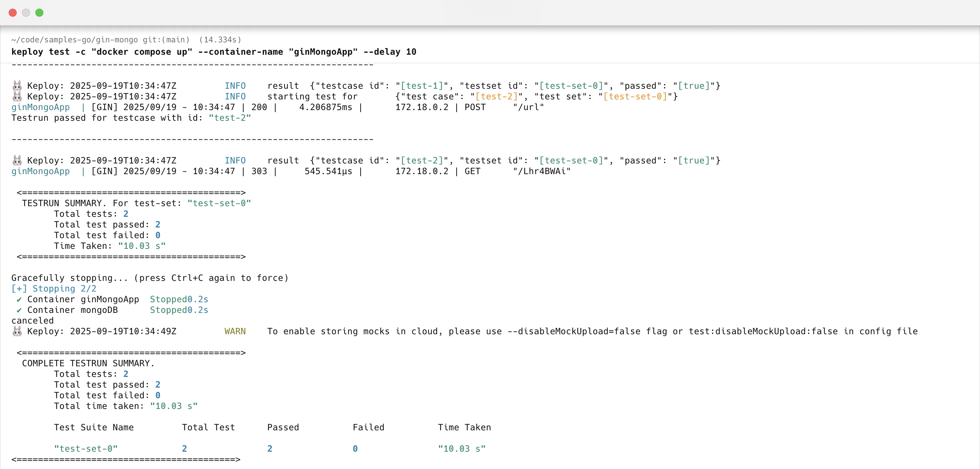980x469 pixels.
Task: Click the red close window button
Action: (13, 13)
